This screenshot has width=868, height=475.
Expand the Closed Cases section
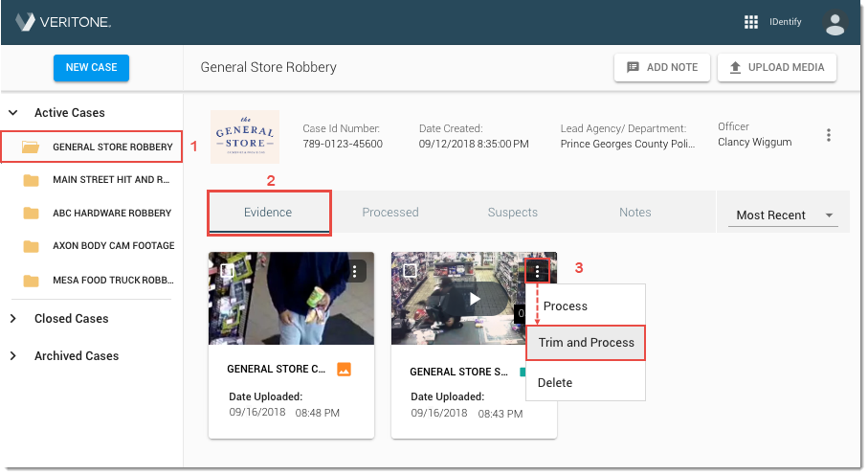click(x=13, y=319)
